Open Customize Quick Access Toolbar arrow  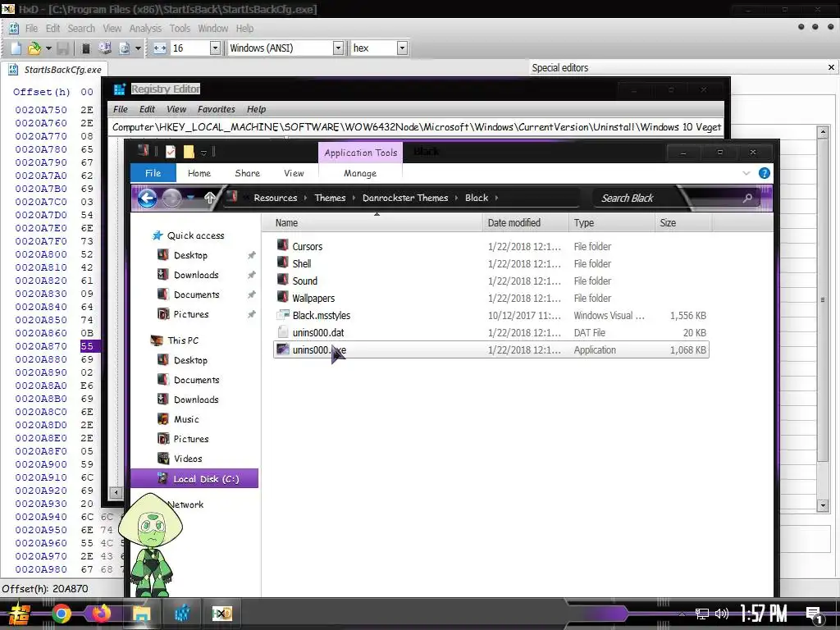(203, 153)
